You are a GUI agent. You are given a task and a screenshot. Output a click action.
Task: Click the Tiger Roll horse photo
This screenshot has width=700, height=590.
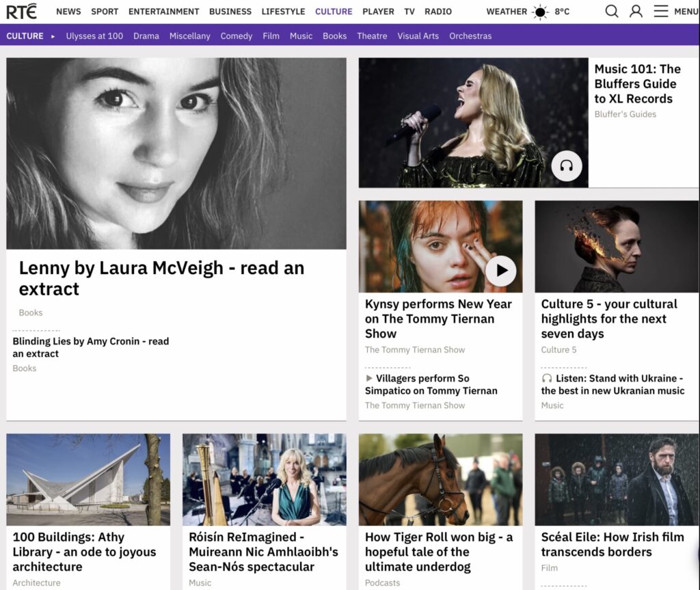[x=441, y=480]
